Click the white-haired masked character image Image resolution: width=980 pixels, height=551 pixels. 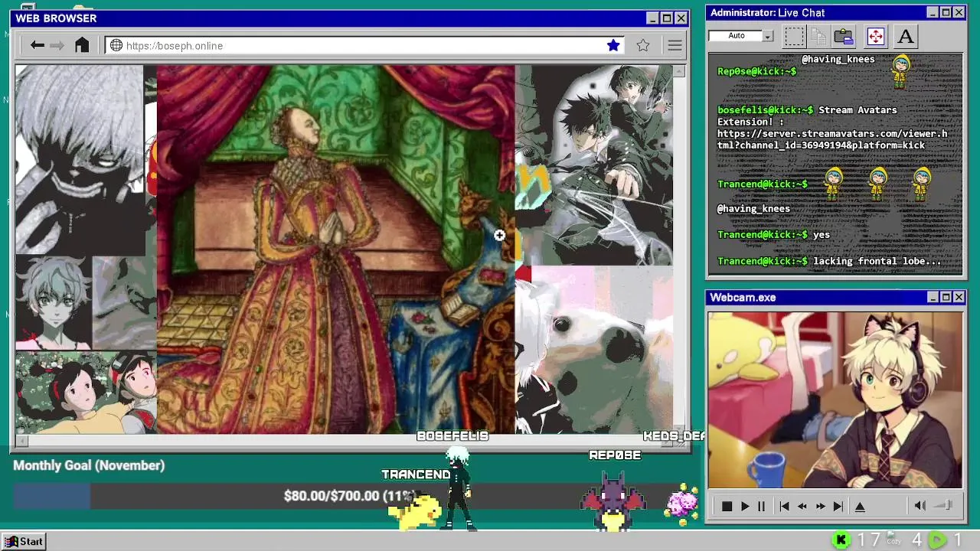[79, 160]
